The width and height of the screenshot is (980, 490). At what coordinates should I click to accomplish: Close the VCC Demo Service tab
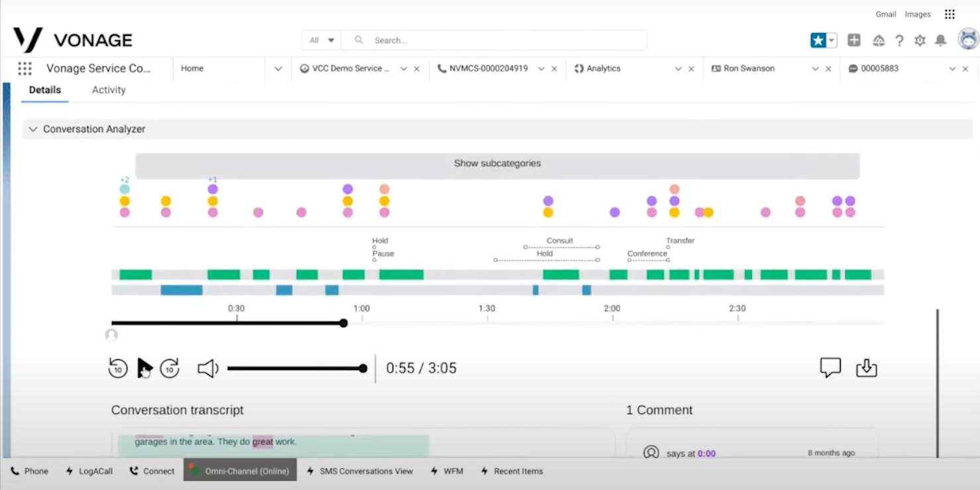416,69
